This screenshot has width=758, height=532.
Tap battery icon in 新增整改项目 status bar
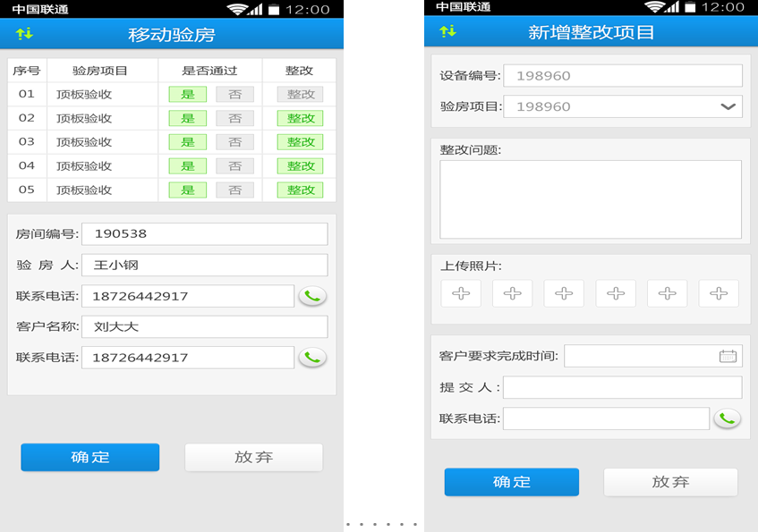690,7
